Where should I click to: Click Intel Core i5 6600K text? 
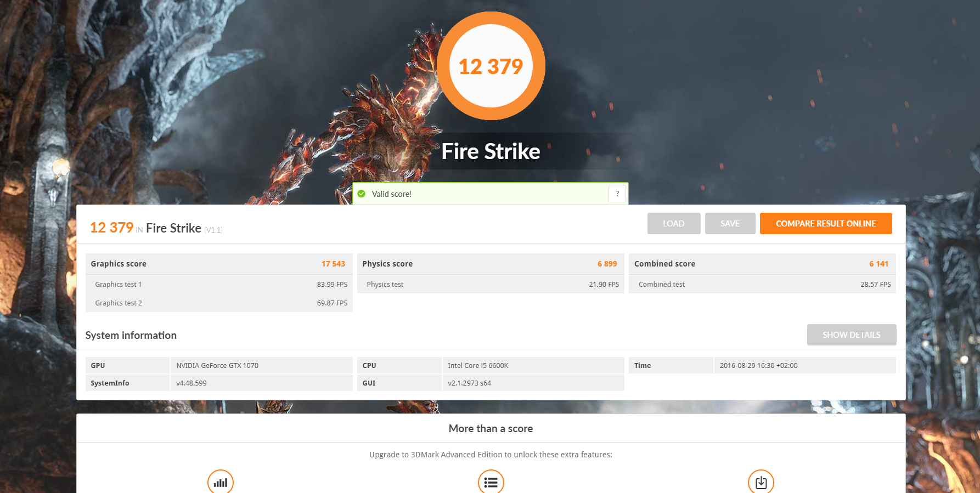click(478, 365)
